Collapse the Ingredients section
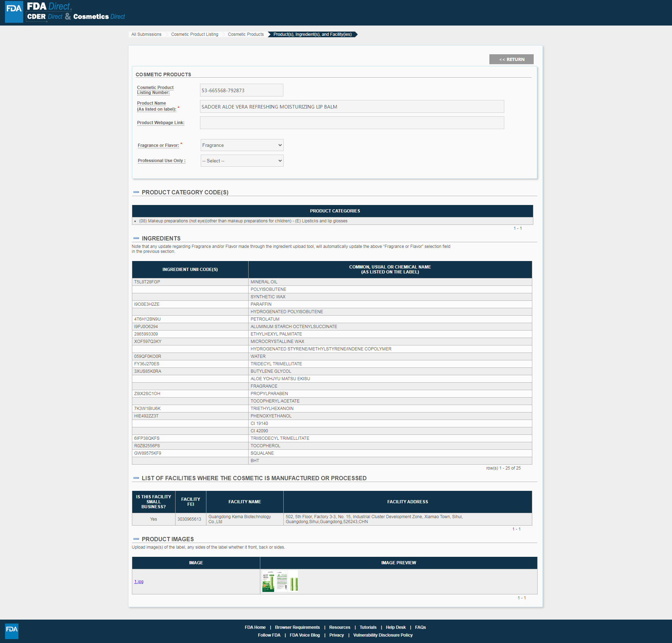 pos(136,238)
